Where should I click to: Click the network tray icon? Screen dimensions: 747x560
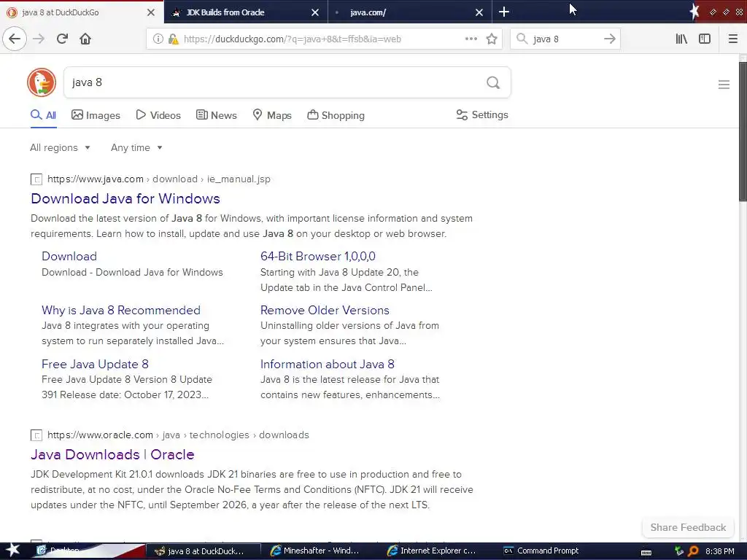point(679,551)
